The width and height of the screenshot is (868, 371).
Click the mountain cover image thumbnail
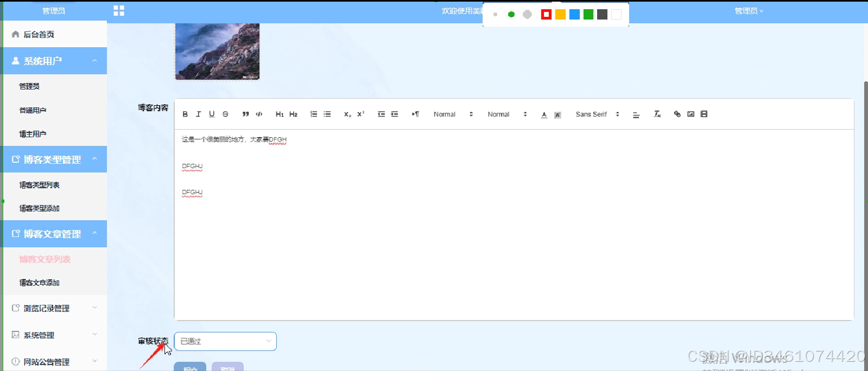point(217,52)
